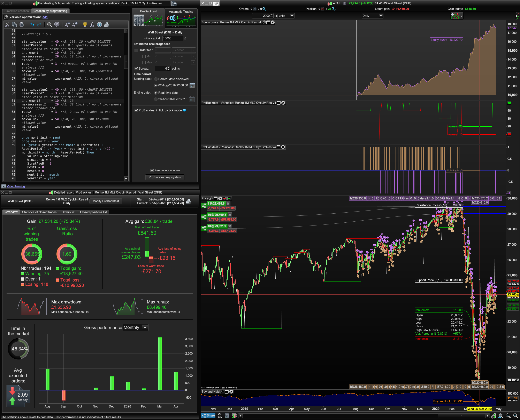Image resolution: width=520 pixels, height=420 pixels.
Task: Switch to Closed positions list tab
Action: point(93,212)
